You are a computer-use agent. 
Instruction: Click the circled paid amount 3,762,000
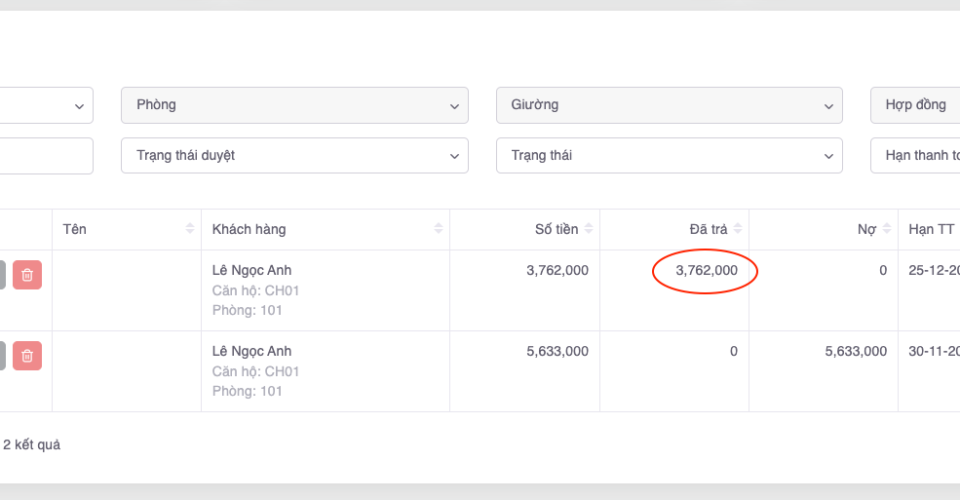706,270
